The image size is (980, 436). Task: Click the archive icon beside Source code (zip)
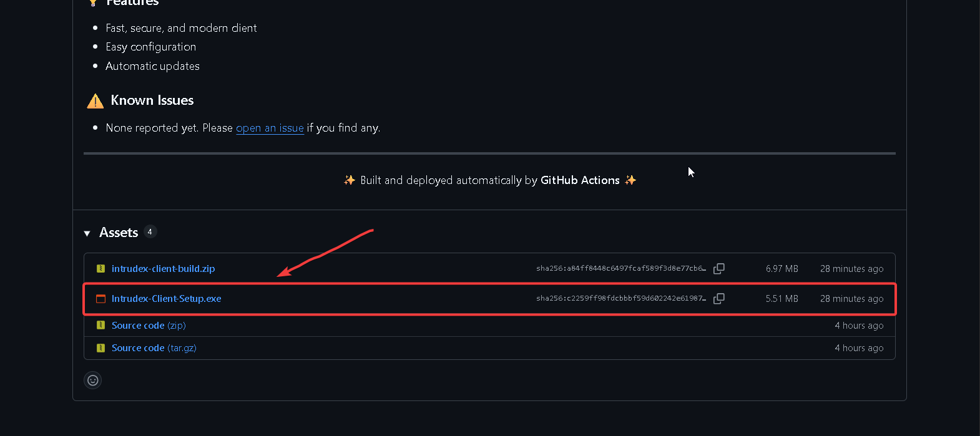[x=100, y=326]
